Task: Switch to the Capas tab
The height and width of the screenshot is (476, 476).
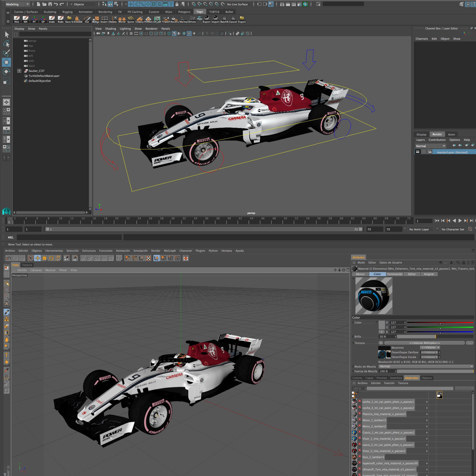Action: [x=369, y=378]
